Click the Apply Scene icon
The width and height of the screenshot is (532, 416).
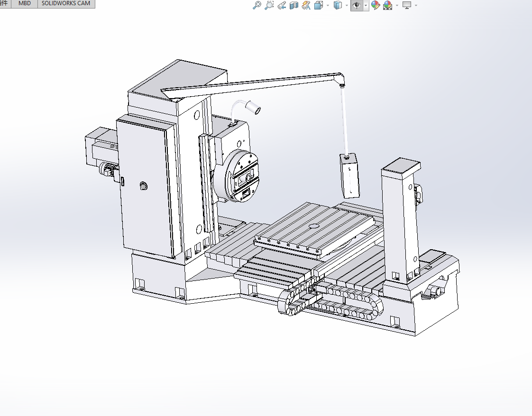click(387, 5)
